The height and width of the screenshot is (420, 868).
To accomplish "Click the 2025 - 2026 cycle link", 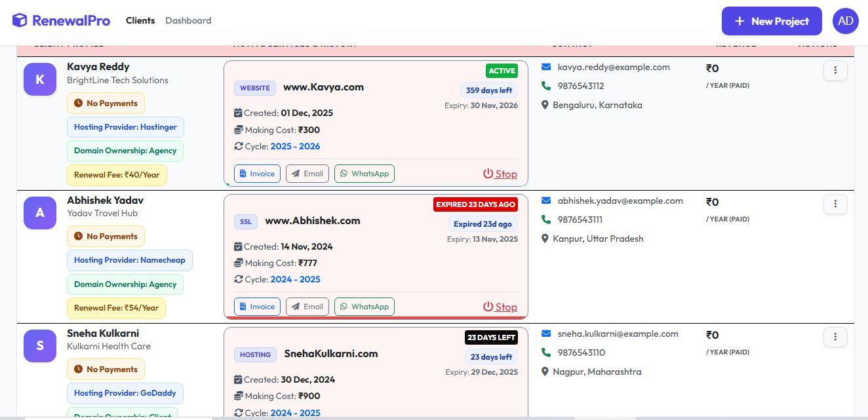I will point(295,146).
